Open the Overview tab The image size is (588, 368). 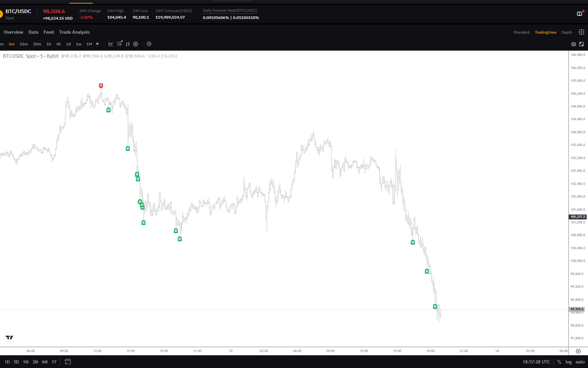coord(13,32)
